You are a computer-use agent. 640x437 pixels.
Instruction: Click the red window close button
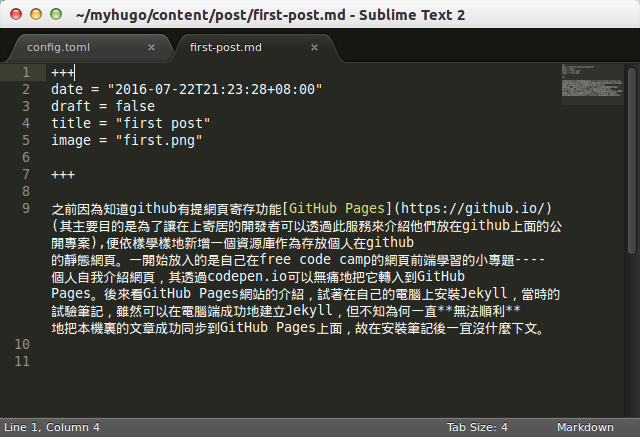click(16, 14)
